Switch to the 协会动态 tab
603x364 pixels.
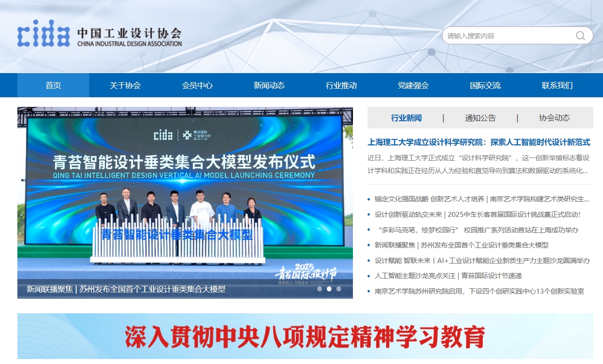pos(554,117)
